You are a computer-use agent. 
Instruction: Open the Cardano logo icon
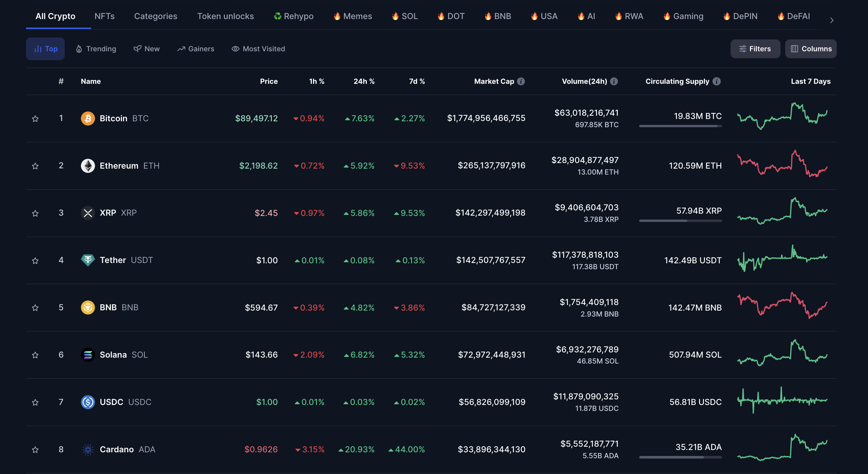88,449
